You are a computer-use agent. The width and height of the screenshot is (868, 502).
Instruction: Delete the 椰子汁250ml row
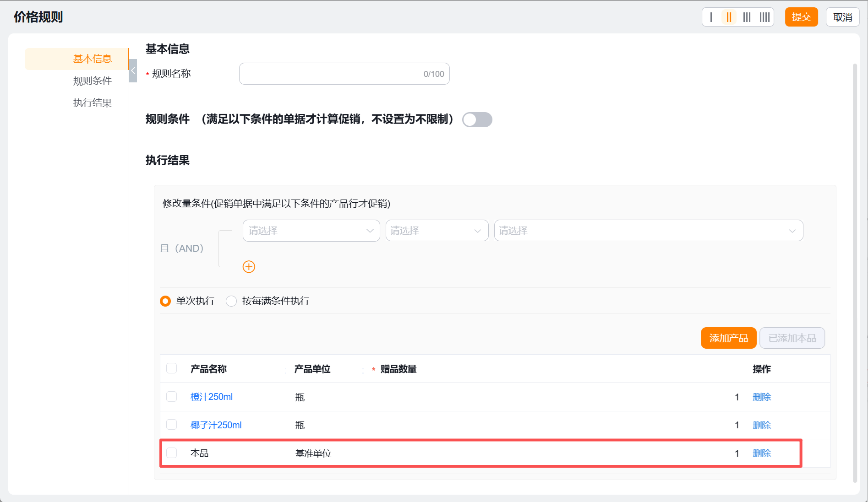tap(762, 425)
